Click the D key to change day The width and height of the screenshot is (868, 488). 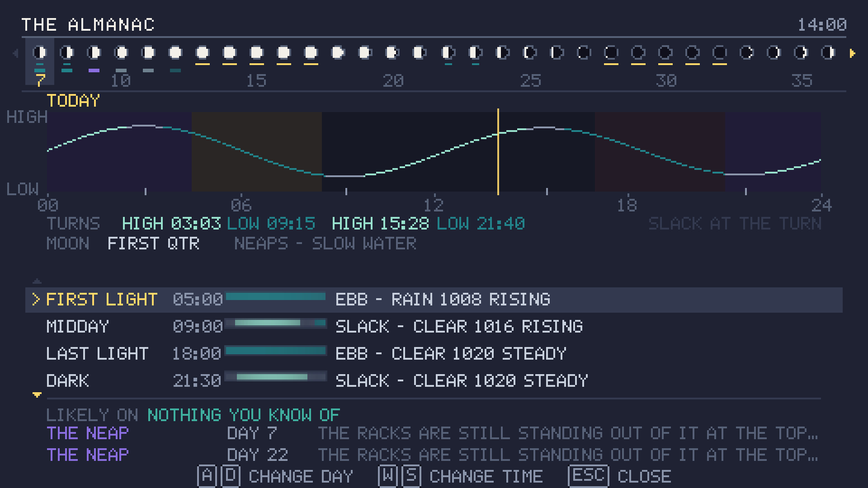231,476
